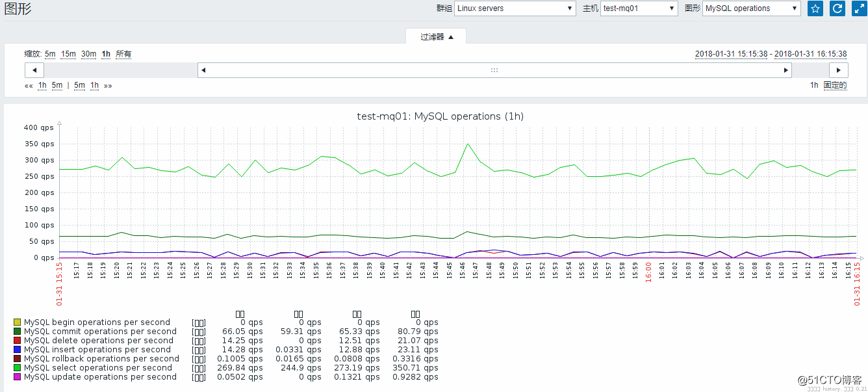Click graph title test-mq01: MySQL operations (1h)
The height and width of the screenshot is (392, 868).
(440, 116)
